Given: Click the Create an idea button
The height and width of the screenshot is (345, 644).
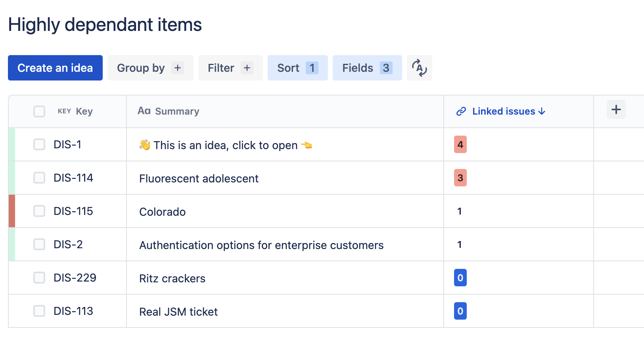Looking at the screenshot, I should 55,68.
